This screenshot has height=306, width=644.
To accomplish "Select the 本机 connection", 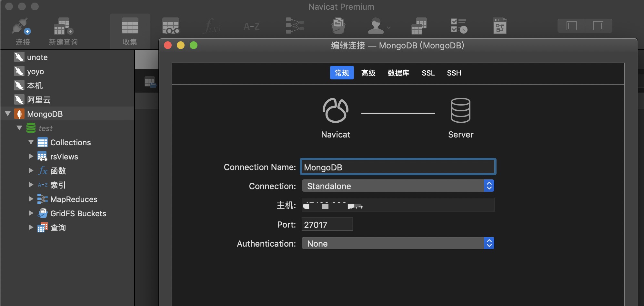I will coord(35,86).
